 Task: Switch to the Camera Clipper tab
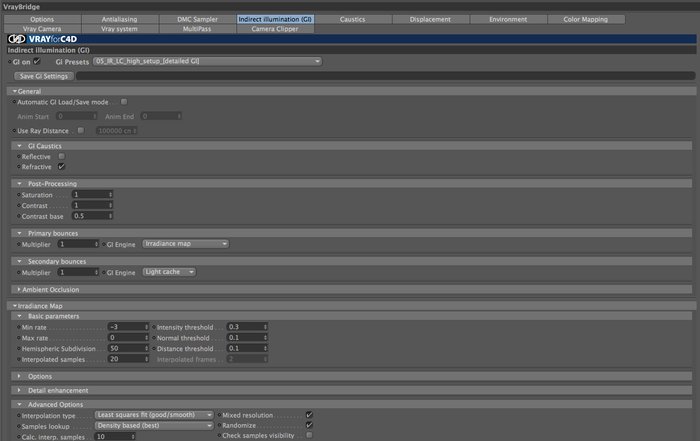point(275,29)
